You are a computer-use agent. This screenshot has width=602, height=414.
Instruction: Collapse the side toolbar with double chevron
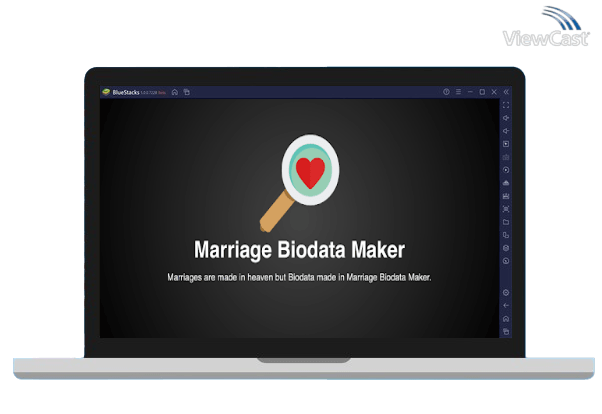pyautogui.click(x=506, y=92)
